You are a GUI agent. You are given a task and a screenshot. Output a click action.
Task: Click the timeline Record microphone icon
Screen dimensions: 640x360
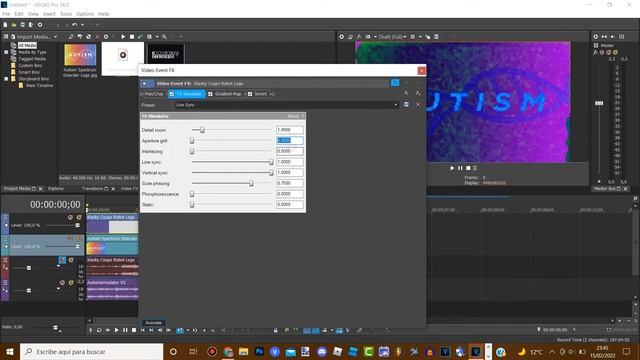pos(90,330)
